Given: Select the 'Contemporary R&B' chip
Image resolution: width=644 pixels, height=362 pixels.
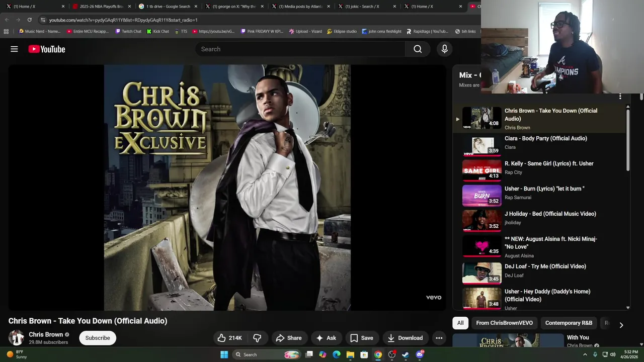Looking at the screenshot, I should (x=569, y=323).
